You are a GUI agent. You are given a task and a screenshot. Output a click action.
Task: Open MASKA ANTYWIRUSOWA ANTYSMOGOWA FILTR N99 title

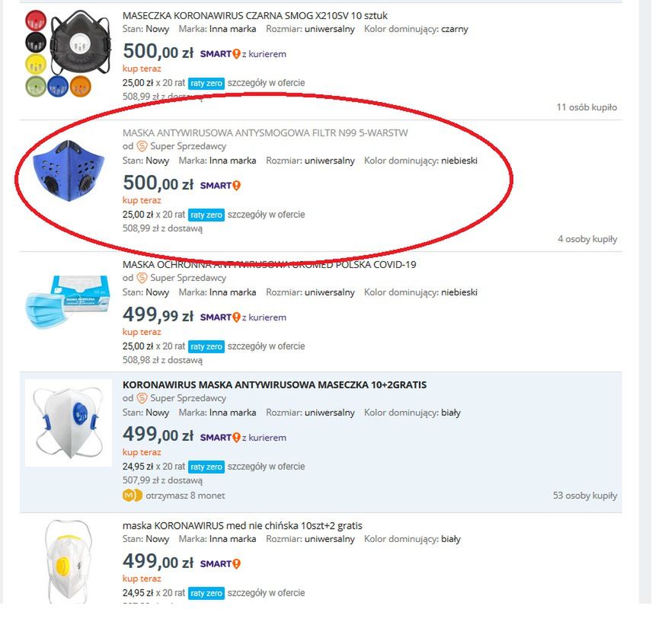(x=265, y=133)
